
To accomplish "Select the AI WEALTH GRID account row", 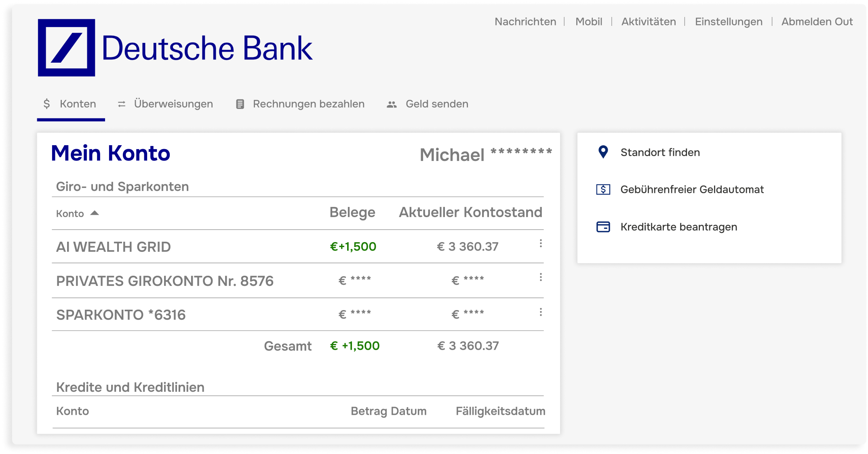I will (x=114, y=247).
